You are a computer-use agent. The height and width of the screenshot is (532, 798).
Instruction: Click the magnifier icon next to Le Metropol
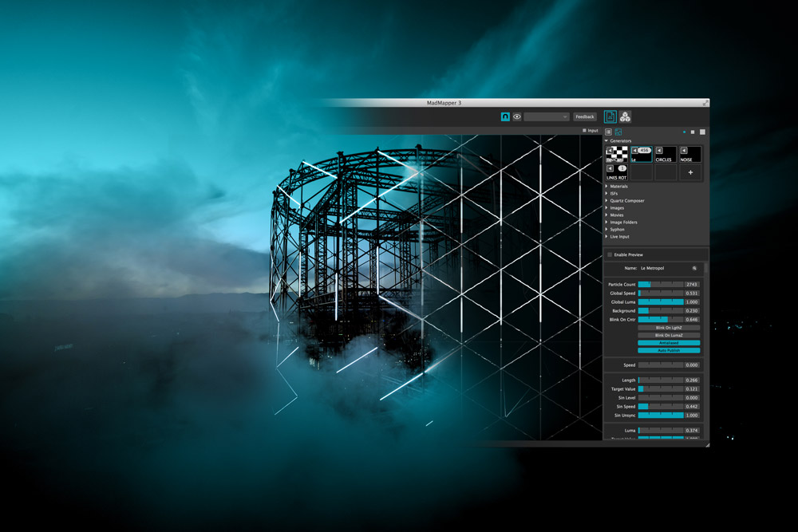694,269
